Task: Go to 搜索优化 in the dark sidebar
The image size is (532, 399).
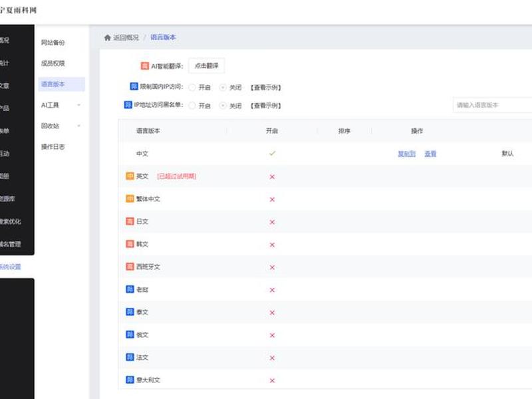Action: 10,221
